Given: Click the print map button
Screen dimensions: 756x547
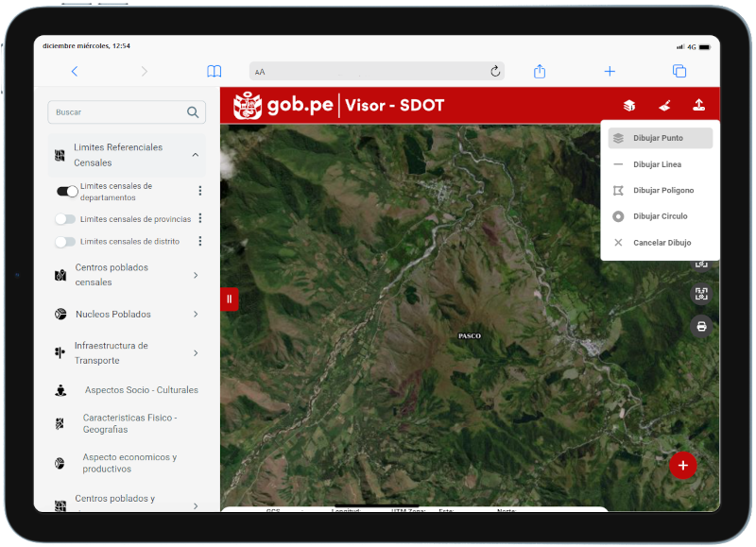Looking at the screenshot, I should click(701, 327).
